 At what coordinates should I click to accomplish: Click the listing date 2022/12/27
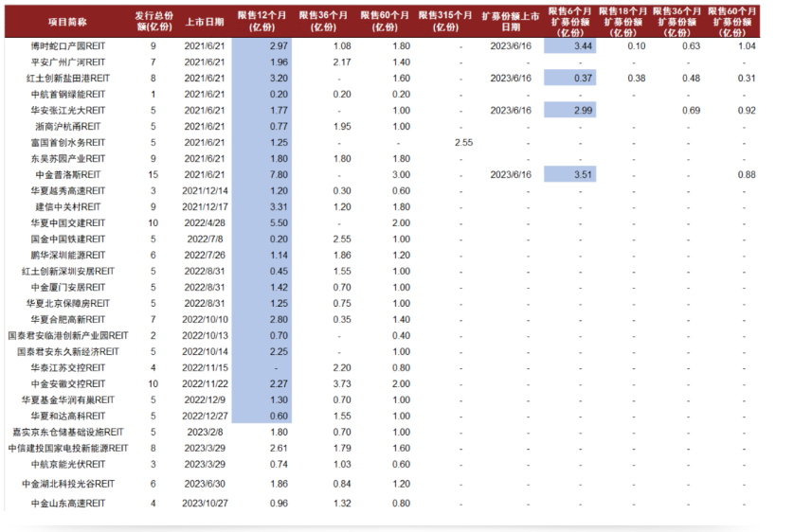point(205,417)
